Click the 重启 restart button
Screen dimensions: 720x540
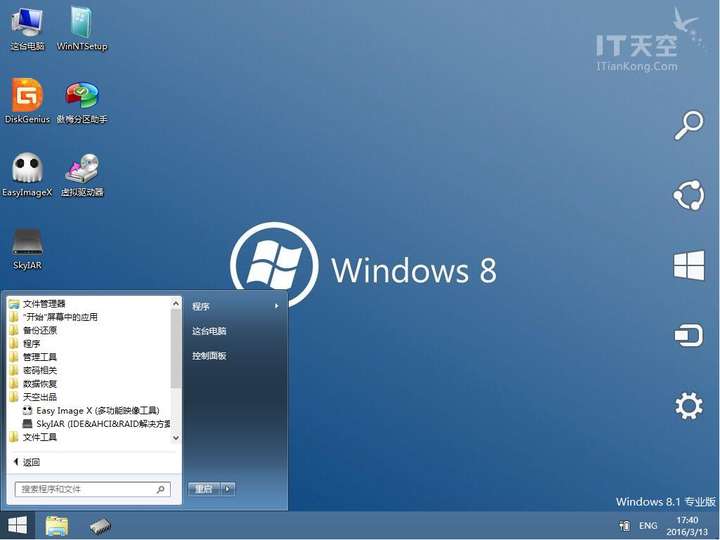tap(204, 489)
